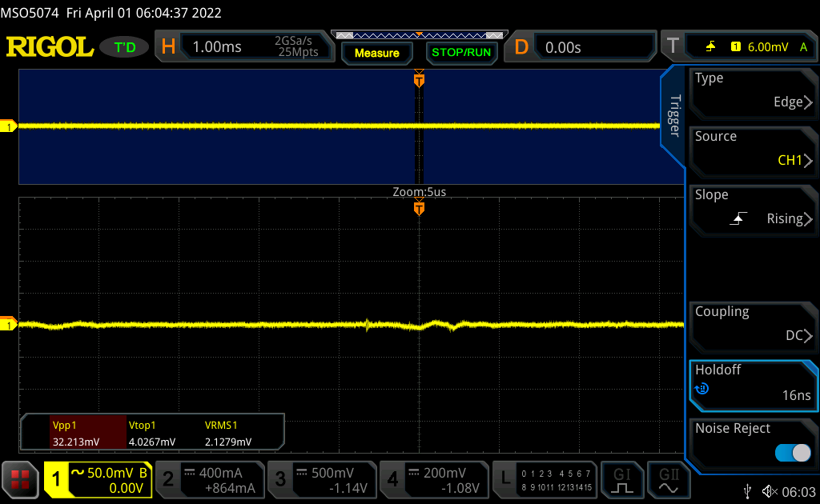Tap the muted speaker icon
The height and width of the screenshot is (504, 820).
pyautogui.click(x=770, y=491)
